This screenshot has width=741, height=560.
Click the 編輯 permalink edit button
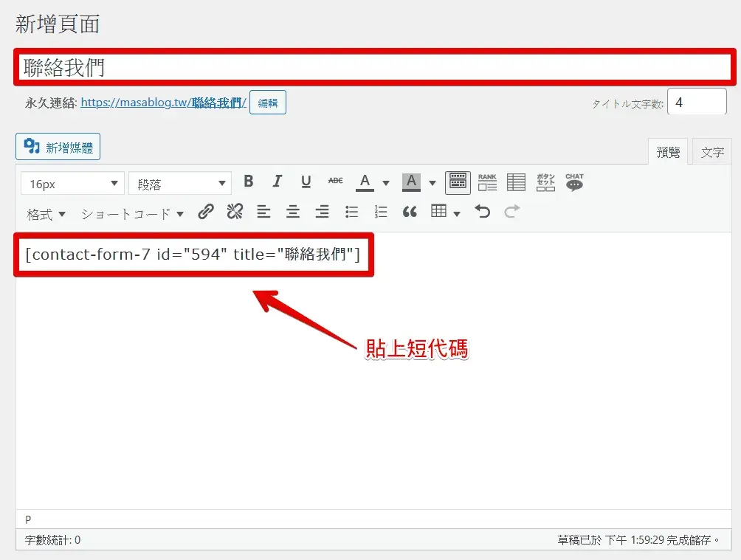pos(268,103)
